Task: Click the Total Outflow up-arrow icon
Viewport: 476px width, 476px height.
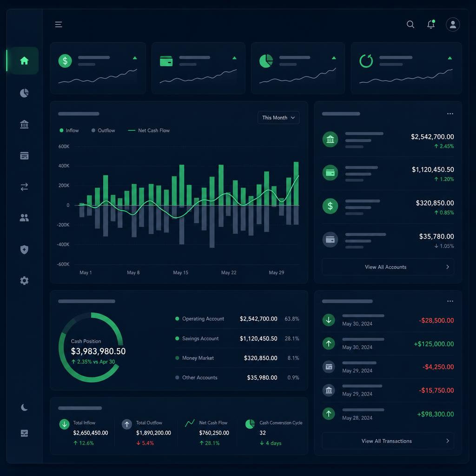Action: [127, 424]
